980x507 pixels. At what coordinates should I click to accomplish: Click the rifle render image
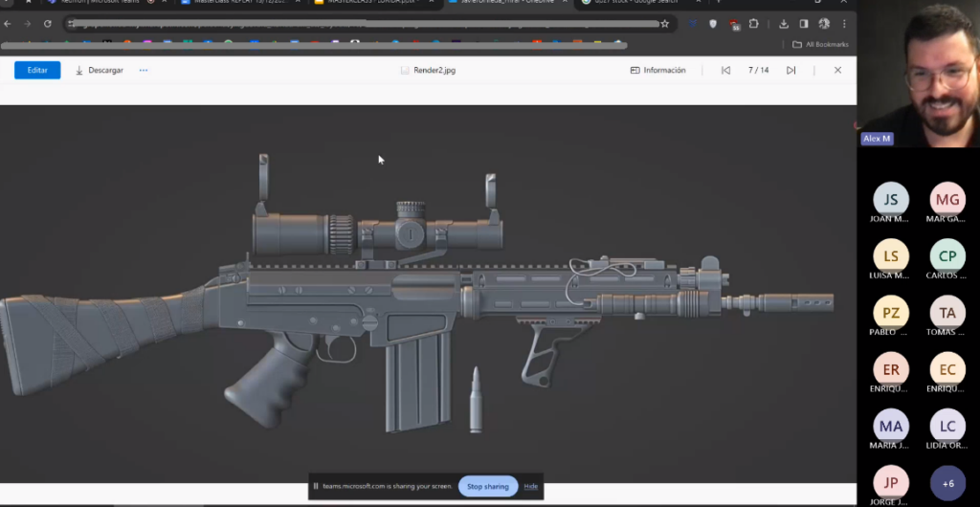(428, 294)
